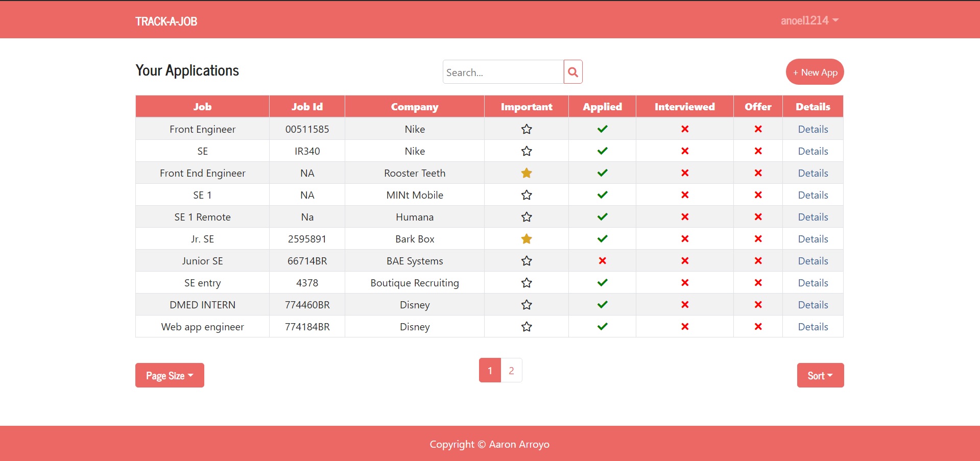This screenshot has height=461, width=980.
Task: Focus the Search applications input field
Action: point(503,72)
